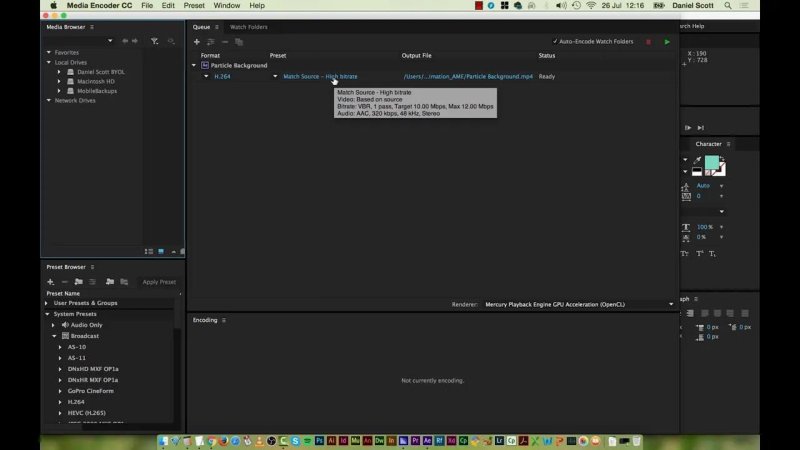Viewport: 800px width, 450px height.
Task: Click the H.264 format link
Action: pos(222,77)
